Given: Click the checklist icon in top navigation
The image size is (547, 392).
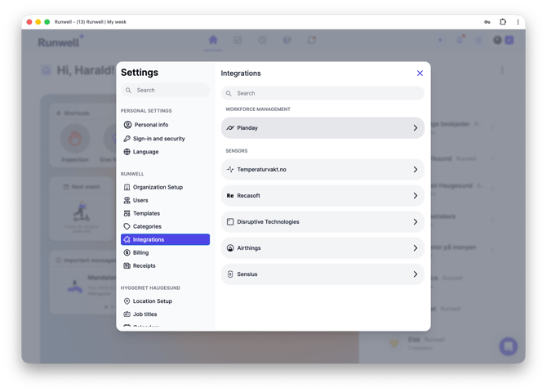Looking at the screenshot, I should [238, 40].
